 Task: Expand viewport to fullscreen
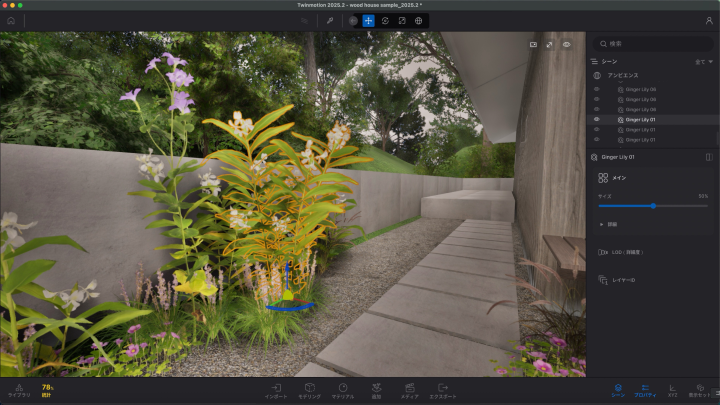tap(549, 45)
